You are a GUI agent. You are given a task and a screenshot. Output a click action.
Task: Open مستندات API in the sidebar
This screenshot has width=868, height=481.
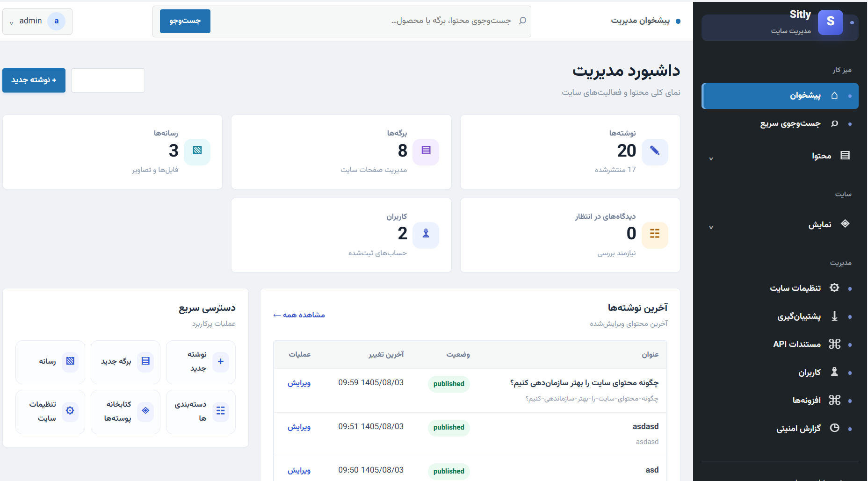point(780,344)
